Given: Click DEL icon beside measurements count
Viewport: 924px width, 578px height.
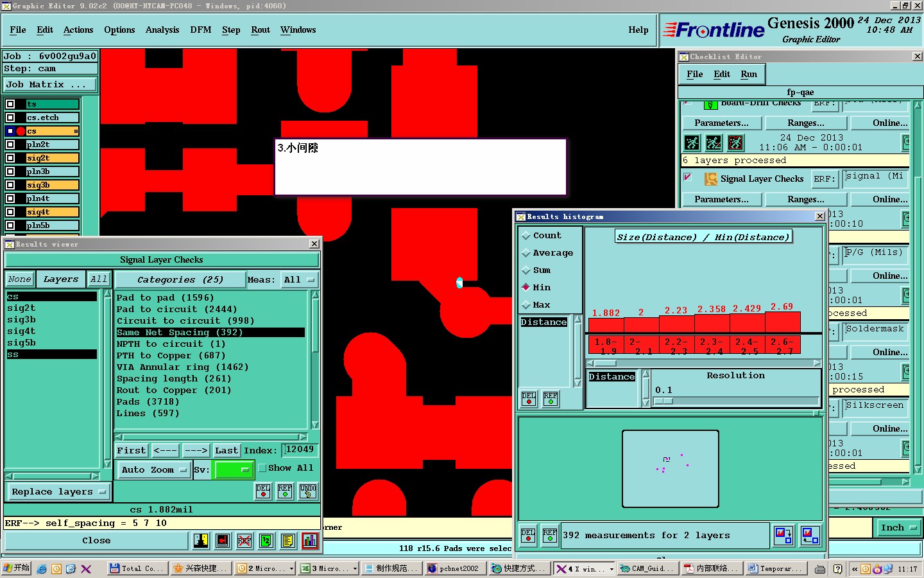Looking at the screenshot, I should coord(528,536).
